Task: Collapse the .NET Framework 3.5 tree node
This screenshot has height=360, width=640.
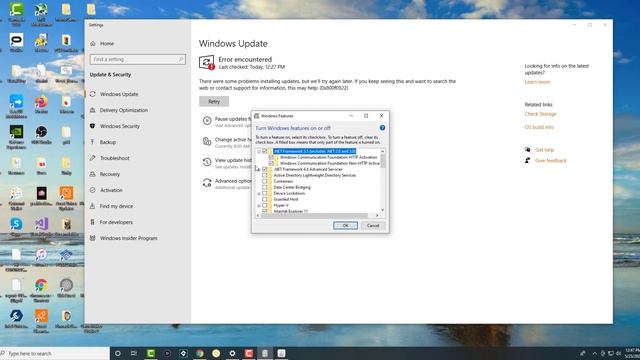Action: pos(259,151)
